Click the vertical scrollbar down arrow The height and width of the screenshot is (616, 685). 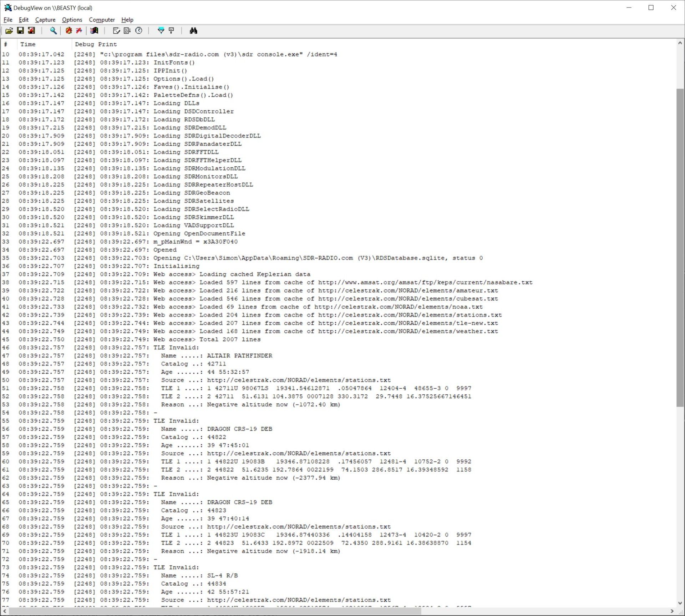click(680, 603)
